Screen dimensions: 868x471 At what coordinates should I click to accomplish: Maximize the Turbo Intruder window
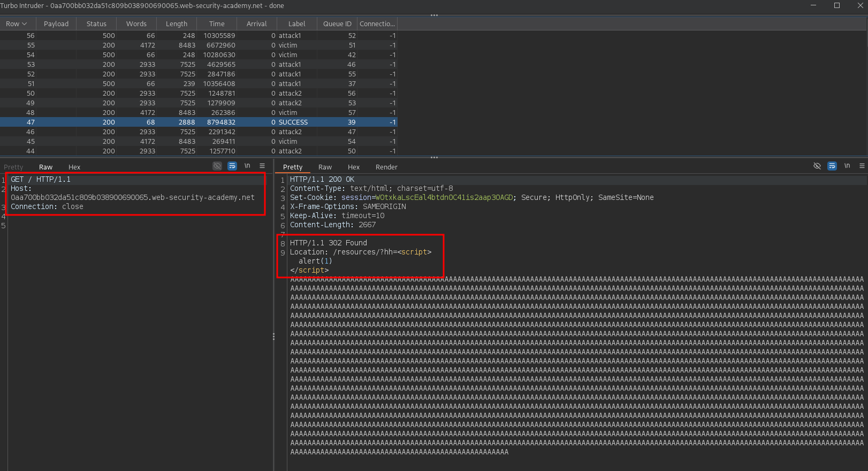tap(837, 5)
